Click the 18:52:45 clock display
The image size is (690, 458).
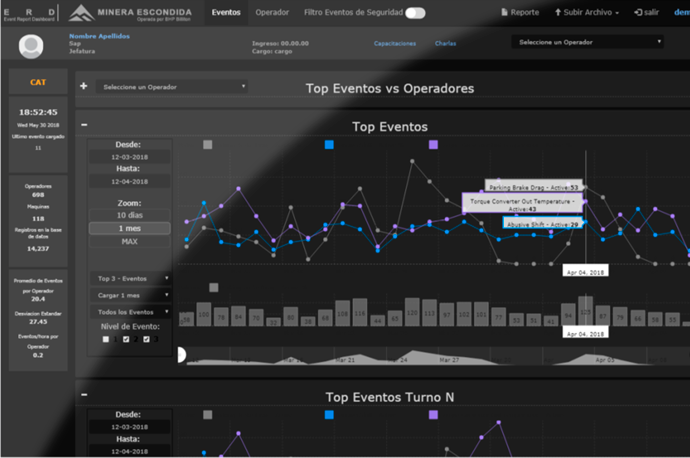coord(38,112)
